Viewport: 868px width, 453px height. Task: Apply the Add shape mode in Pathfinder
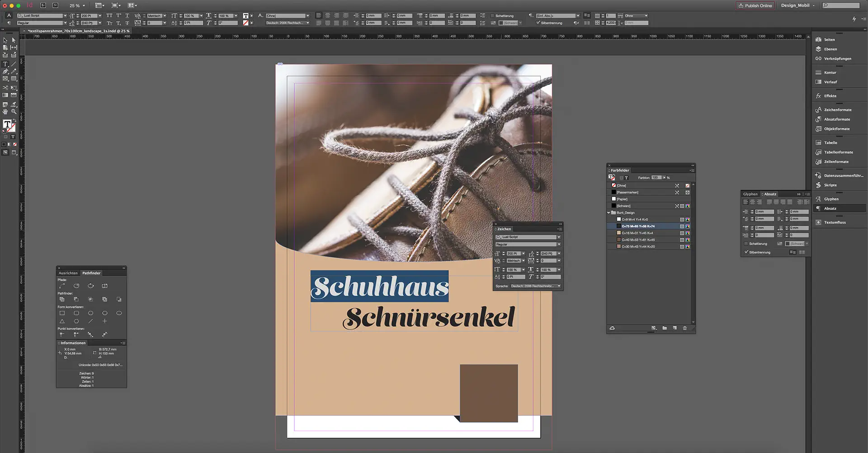tap(62, 299)
